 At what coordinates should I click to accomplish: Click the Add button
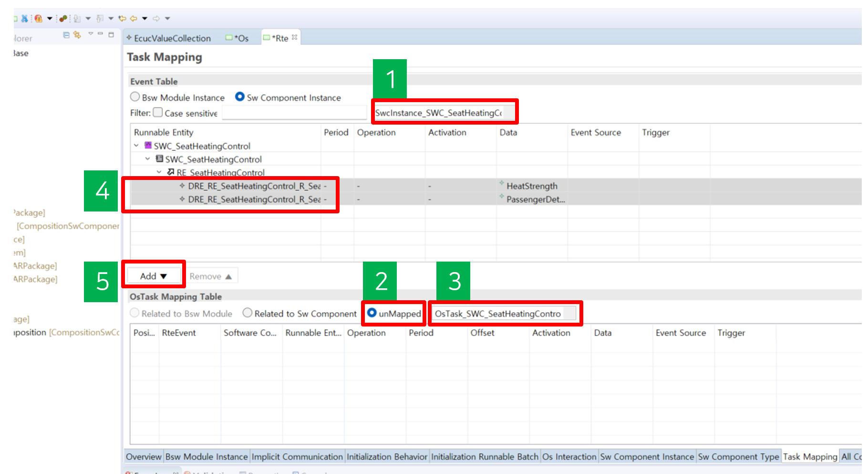tap(153, 276)
